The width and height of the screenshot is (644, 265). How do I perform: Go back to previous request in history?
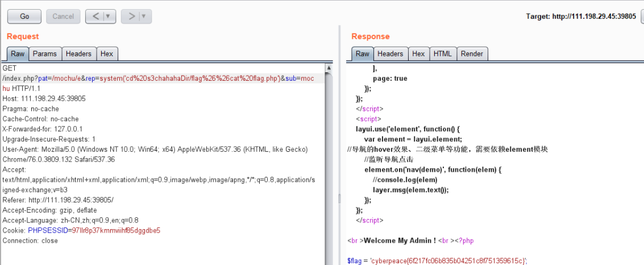pyautogui.click(x=95, y=16)
